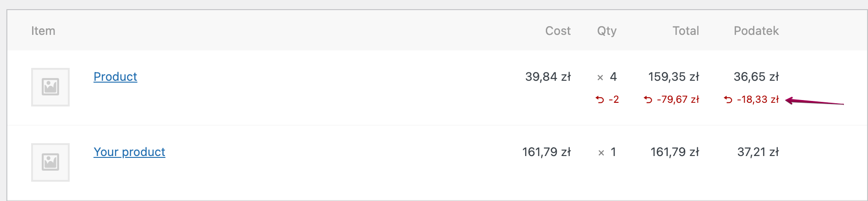The height and width of the screenshot is (201, 868).
Task: Open the Your product item link
Action: pos(129,152)
